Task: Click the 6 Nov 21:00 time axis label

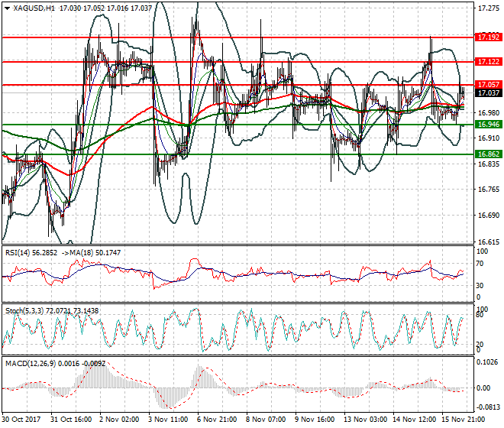Action: click(x=217, y=420)
